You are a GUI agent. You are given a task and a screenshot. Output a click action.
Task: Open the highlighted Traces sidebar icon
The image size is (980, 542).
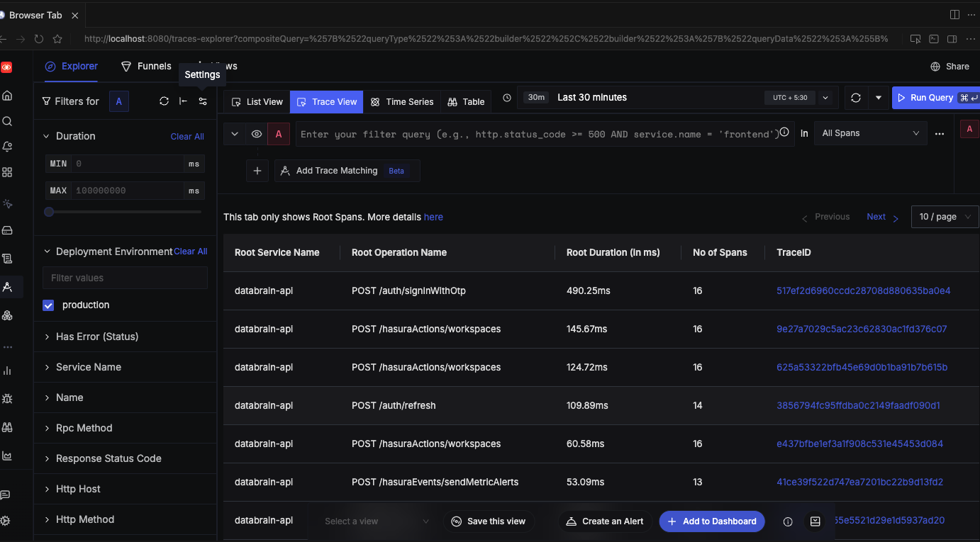(x=7, y=287)
